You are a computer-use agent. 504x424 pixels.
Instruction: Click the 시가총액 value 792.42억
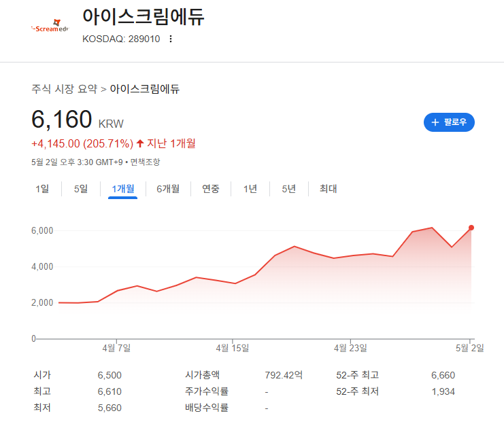pyautogui.click(x=284, y=375)
